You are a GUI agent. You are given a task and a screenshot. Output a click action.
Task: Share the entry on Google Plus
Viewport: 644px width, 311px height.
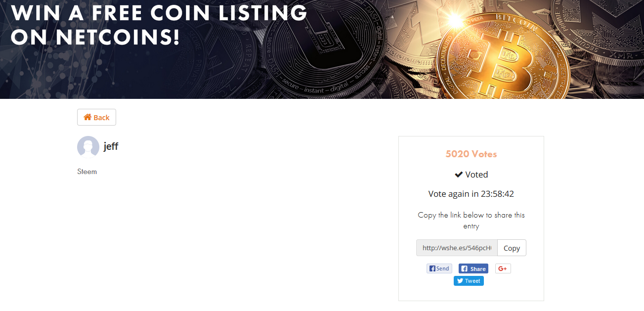[x=503, y=268]
